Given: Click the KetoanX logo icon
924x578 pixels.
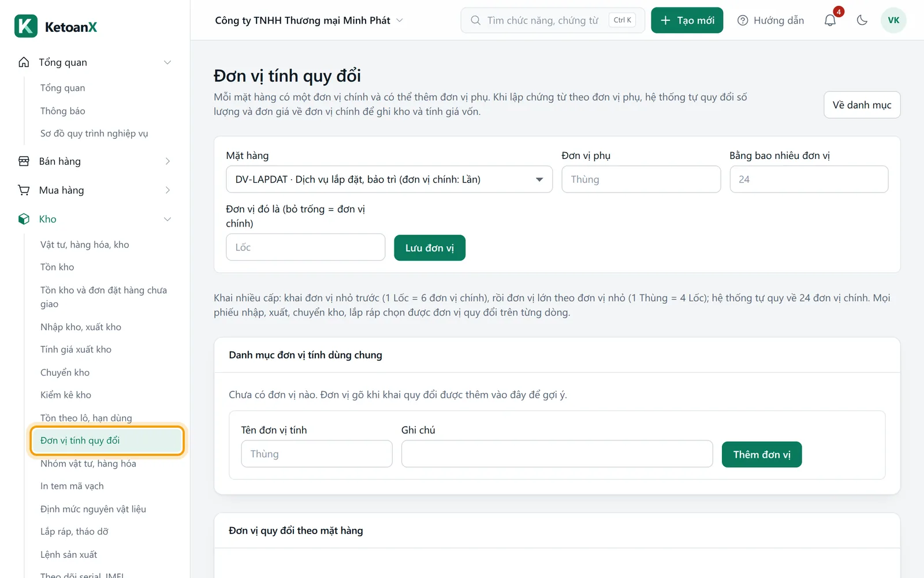Looking at the screenshot, I should 26,26.
